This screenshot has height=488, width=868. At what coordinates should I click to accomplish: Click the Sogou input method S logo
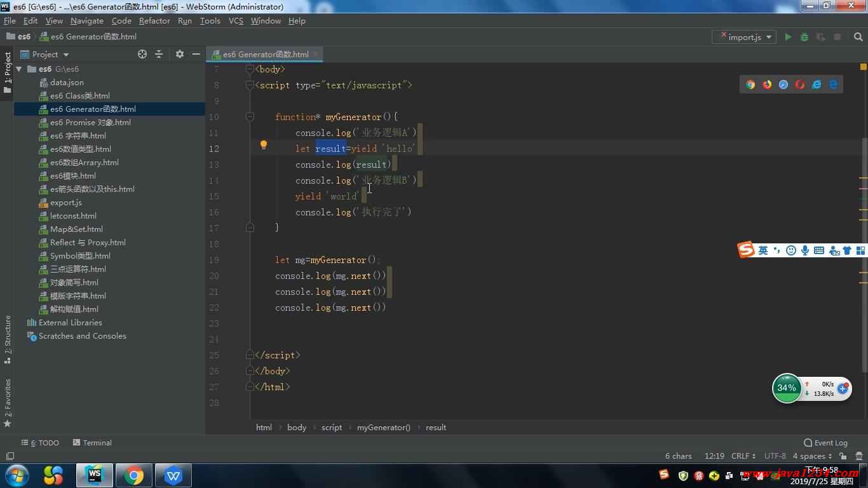point(745,250)
